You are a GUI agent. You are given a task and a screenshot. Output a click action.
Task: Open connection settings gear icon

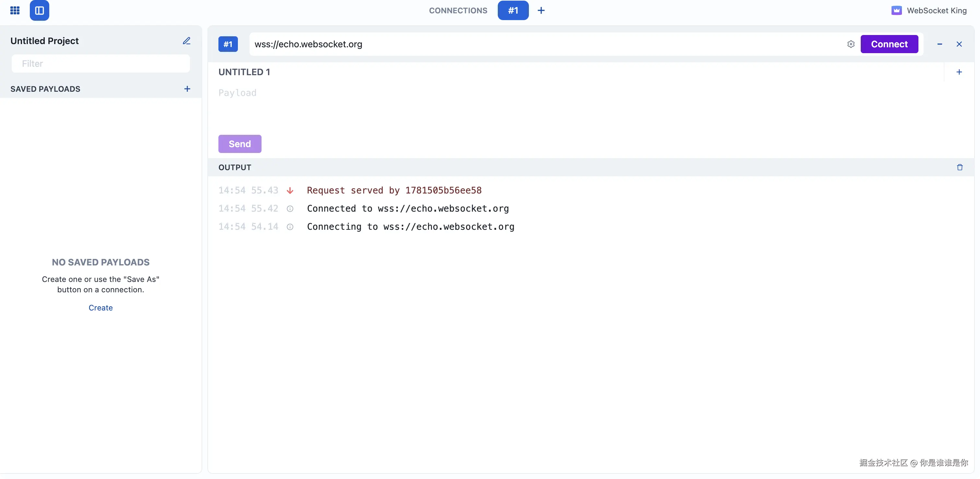point(851,44)
